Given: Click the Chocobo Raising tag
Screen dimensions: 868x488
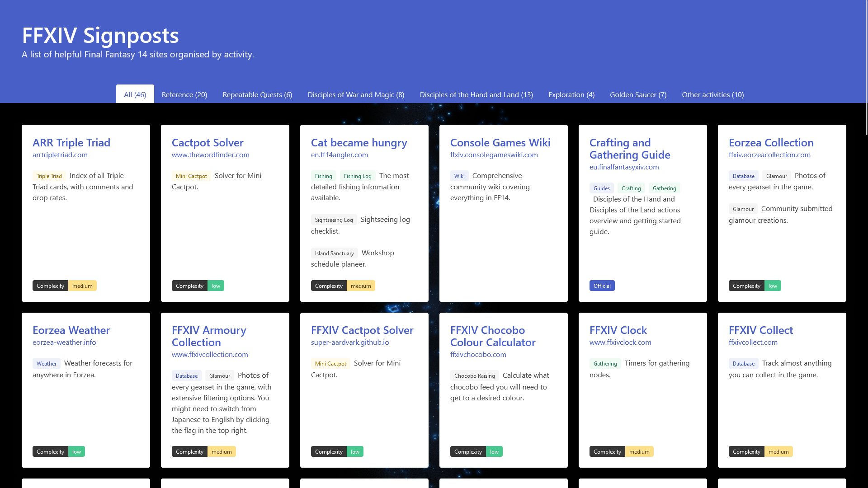Looking at the screenshot, I should 474,376.
